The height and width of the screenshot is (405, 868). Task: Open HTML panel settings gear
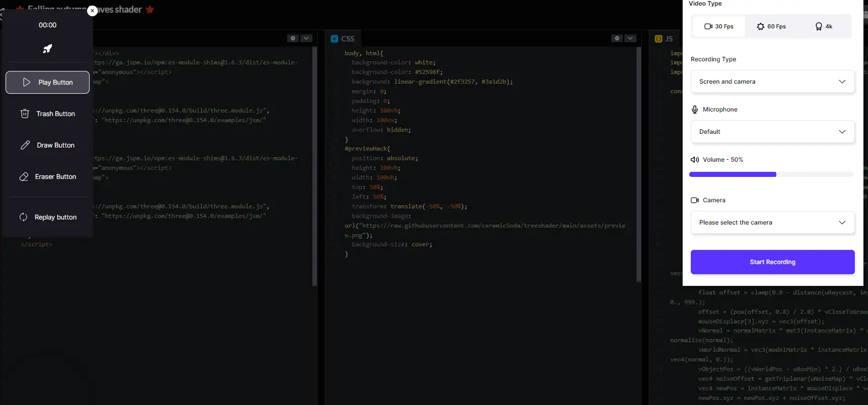293,39
